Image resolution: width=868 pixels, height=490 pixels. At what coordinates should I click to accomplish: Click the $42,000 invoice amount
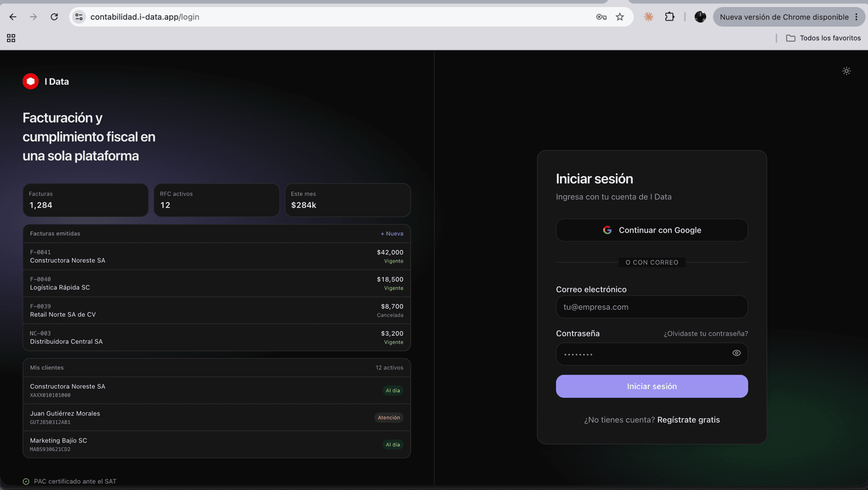[x=390, y=252]
